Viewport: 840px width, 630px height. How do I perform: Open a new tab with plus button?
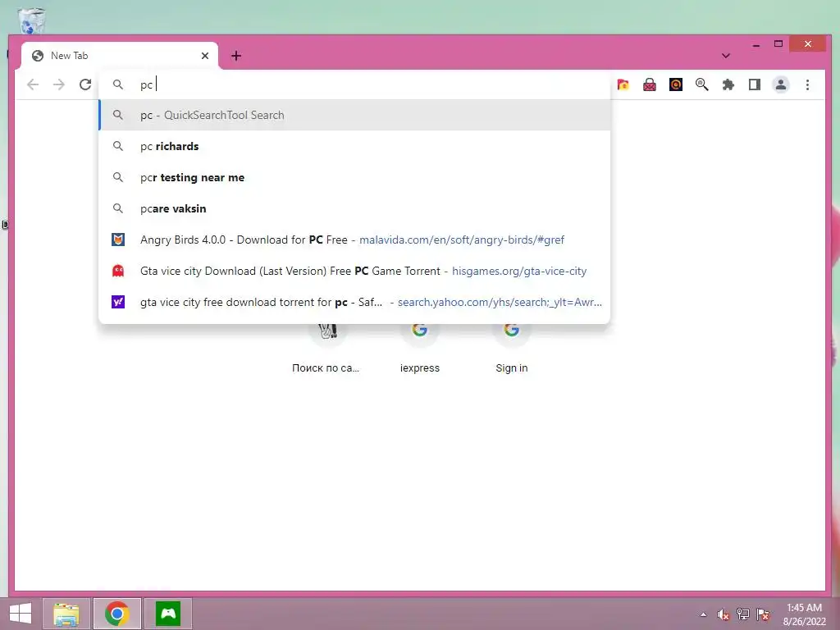coord(235,56)
